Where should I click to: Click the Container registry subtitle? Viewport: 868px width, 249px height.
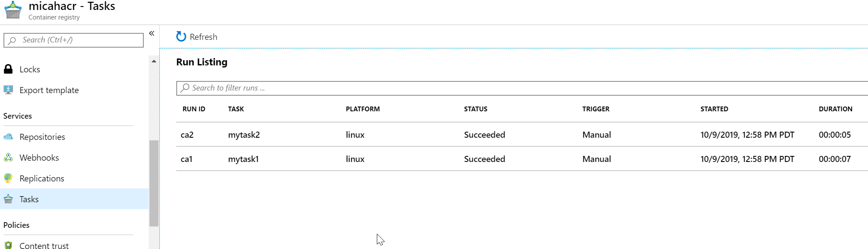click(54, 17)
